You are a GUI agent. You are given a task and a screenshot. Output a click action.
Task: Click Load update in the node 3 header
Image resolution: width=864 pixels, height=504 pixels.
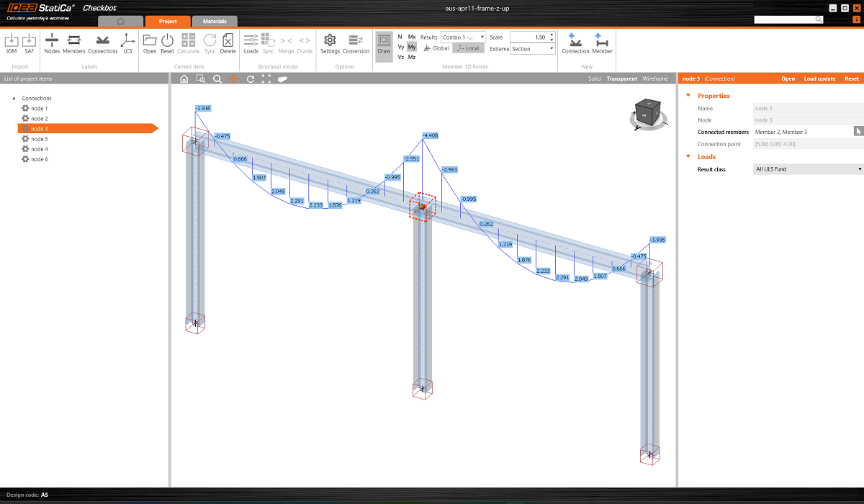819,78
